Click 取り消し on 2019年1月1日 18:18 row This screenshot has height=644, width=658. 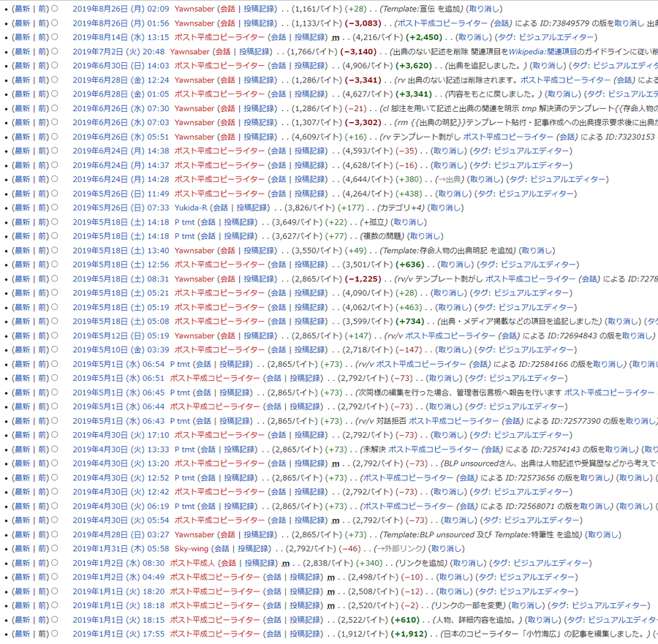pyautogui.click(x=528, y=605)
